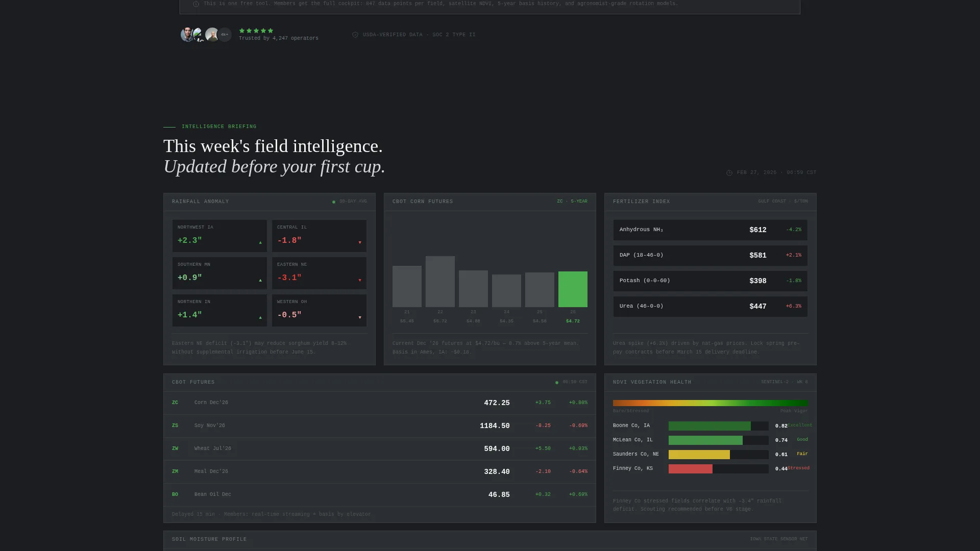Click the down arrow in Central IL card
Viewport: 980px width, 551px height.
coord(360,243)
